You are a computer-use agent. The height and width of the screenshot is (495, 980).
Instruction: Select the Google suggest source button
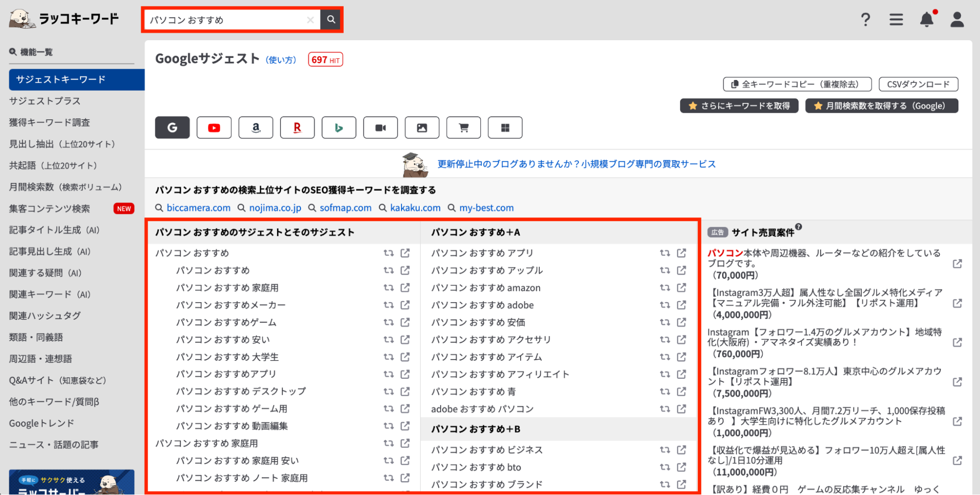click(x=173, y=128)
